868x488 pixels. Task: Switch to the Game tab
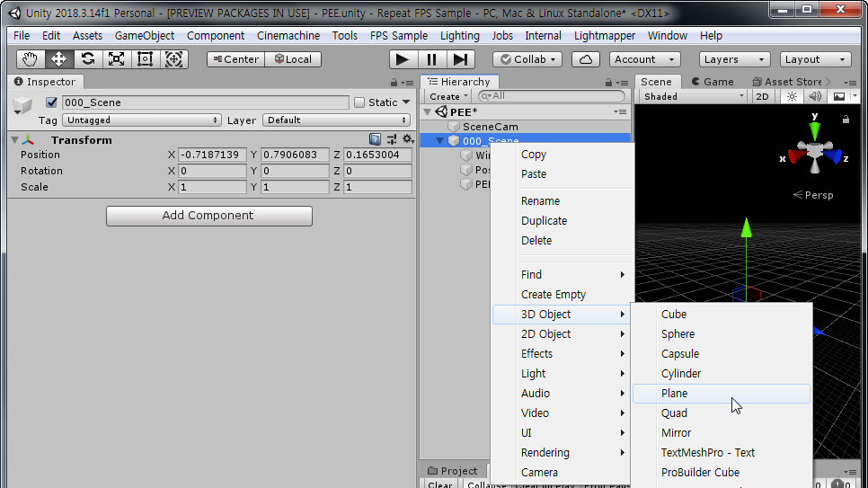713,82
